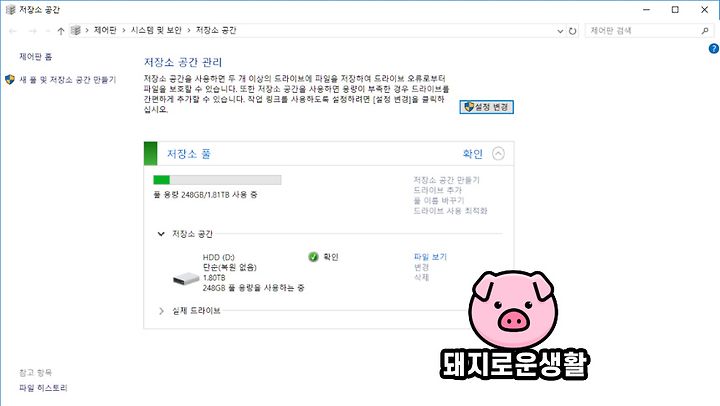Click the search magnifier icon
Viewport: 720px width, 406px height.
click(705, 31)
